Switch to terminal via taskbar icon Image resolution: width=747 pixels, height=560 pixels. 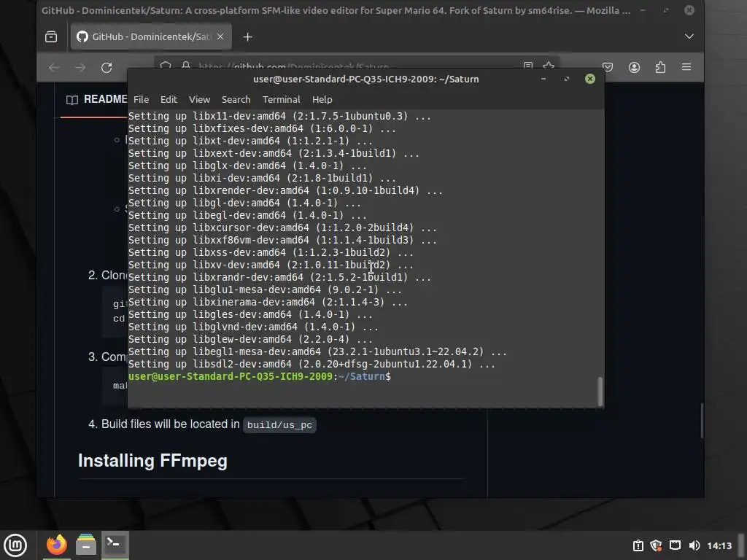[115, 545]
